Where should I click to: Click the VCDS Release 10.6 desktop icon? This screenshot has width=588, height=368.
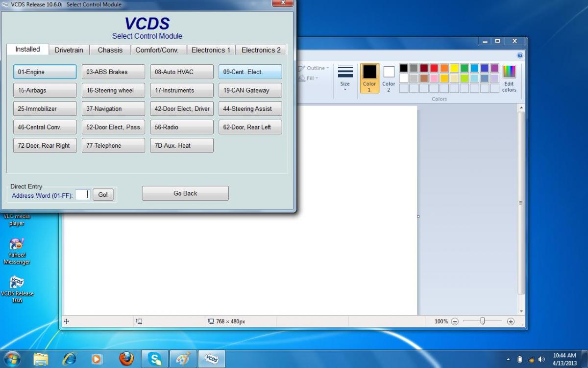[x=17, y=289]
